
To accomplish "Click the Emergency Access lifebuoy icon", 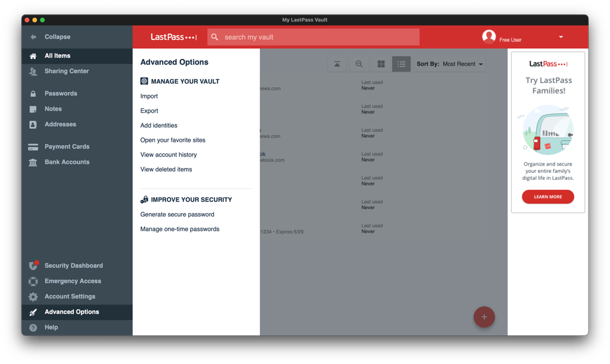I will (33, 281).
